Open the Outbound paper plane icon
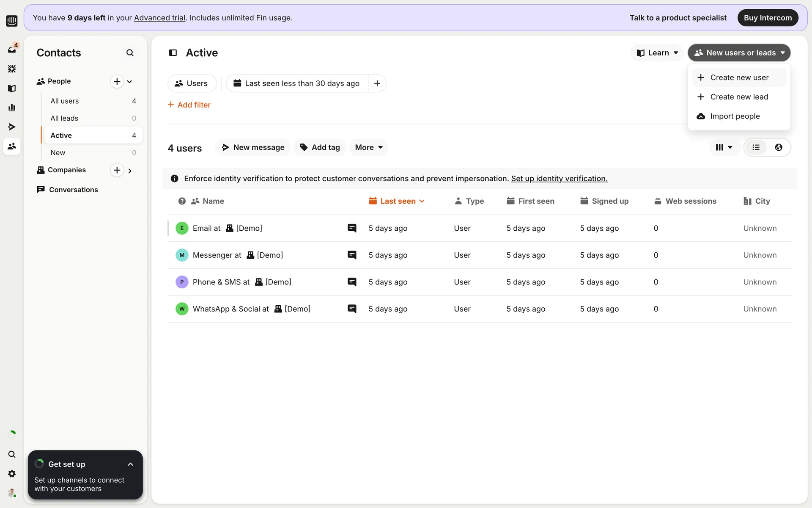Image resolution: width=812 pixels, height=508 pixels. click(x=12, y=127)
